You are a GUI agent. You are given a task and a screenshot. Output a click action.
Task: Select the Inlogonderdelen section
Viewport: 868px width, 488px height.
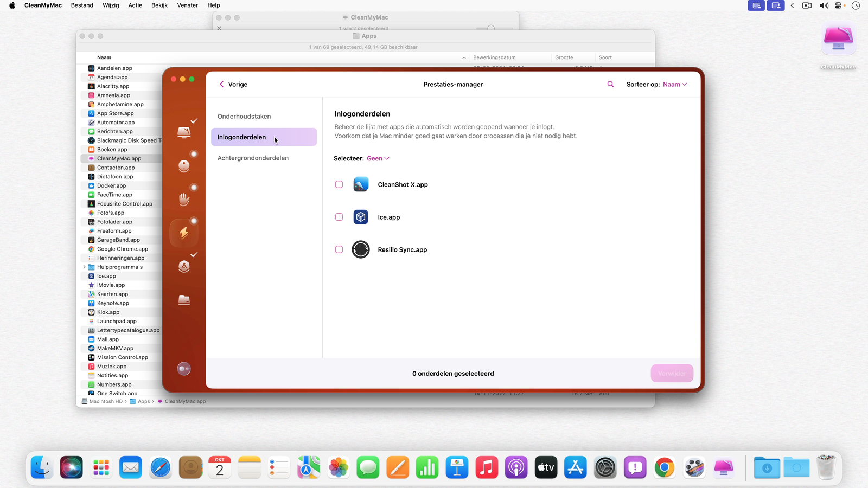click(x=264, y=137)
